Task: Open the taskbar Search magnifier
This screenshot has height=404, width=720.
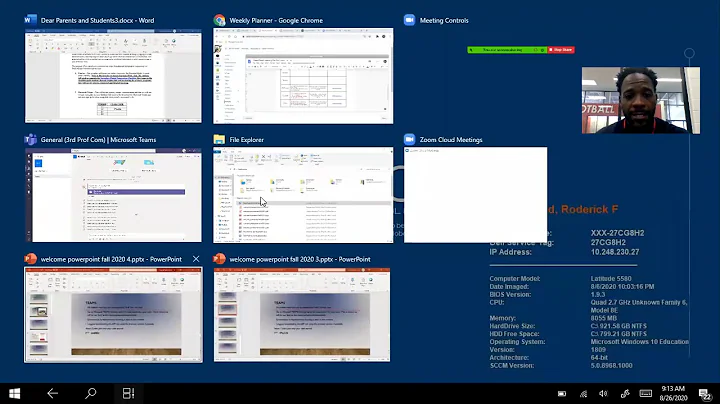Action: click(x=90, y=393)
